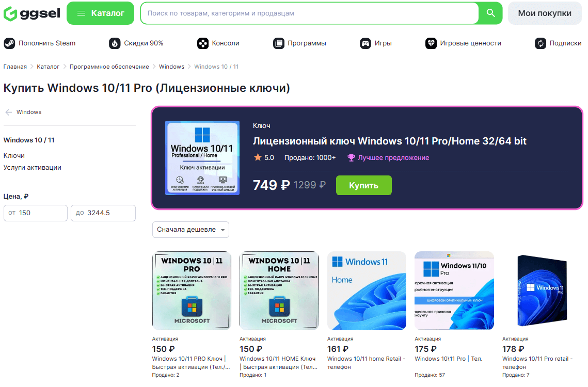This screenshot has height=387, width=588.
Task: Click the 178 ₽ price
Action: 513,349
